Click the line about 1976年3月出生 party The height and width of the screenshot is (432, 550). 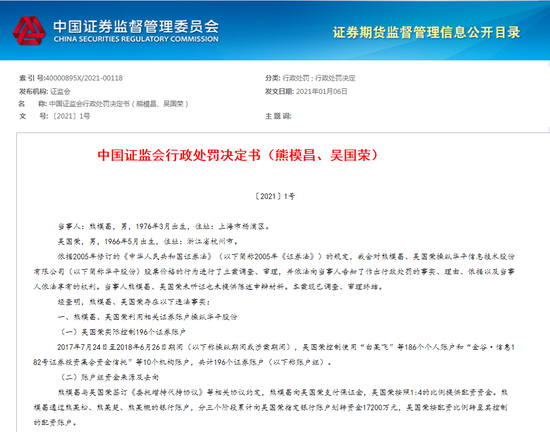click(164, 226)
